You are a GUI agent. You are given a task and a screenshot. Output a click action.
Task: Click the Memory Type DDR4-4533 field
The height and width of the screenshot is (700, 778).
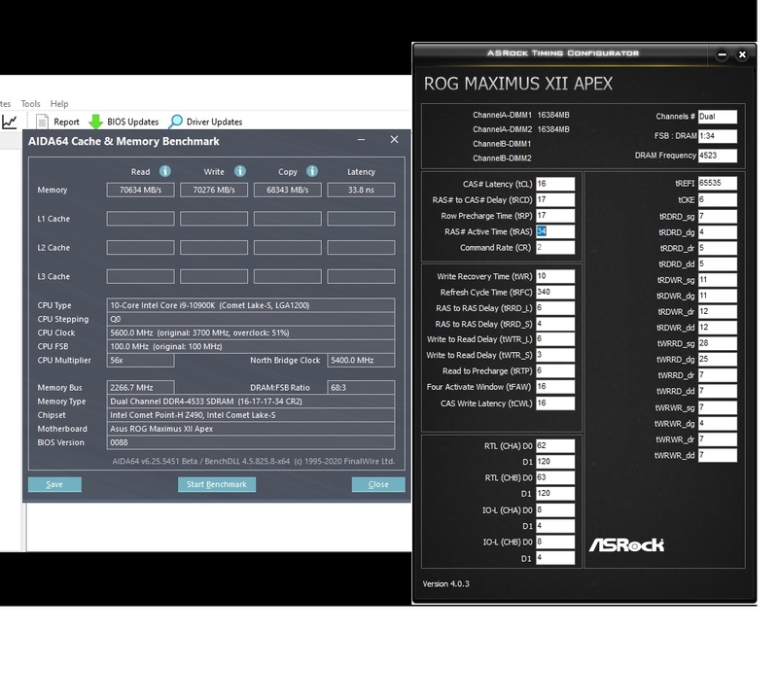[x=251, y=402]
